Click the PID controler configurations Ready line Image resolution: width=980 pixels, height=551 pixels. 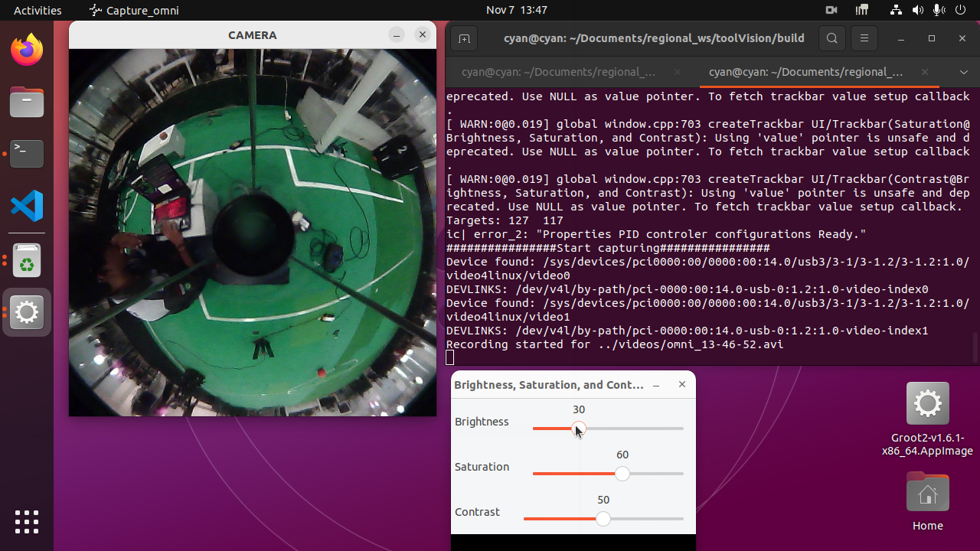tap(656, 234)
